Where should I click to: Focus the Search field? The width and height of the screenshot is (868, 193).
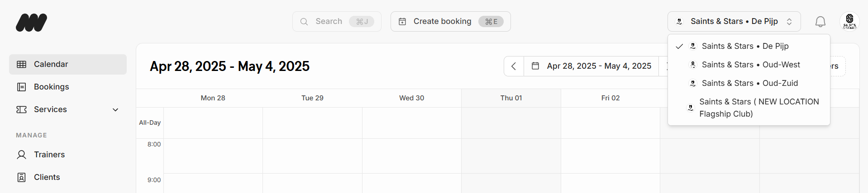(337, 22)
